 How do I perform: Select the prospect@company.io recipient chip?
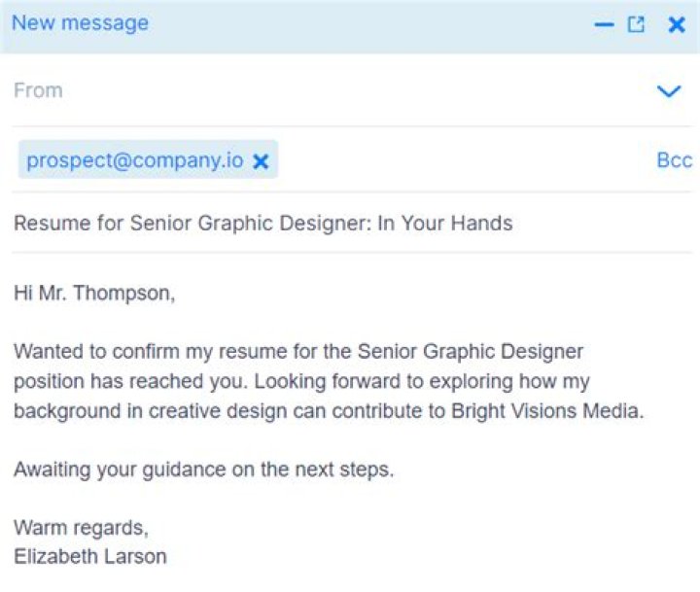[x=134, y=160]
